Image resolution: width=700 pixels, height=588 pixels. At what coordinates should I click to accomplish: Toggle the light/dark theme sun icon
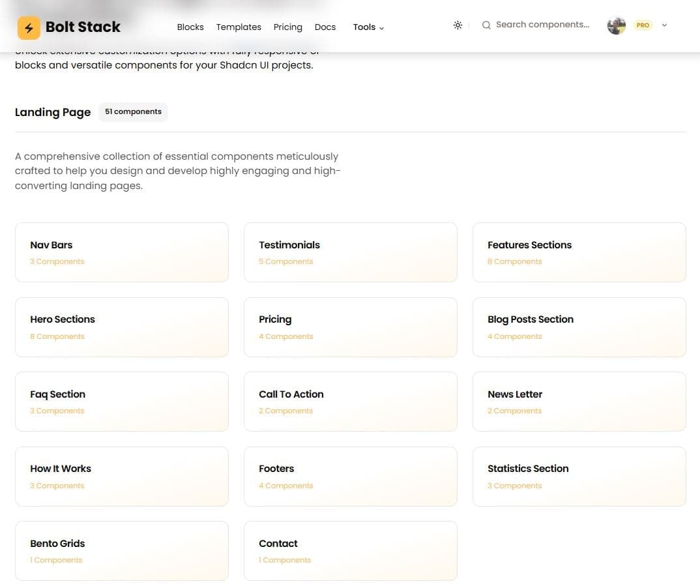click(x=458, y=25)
